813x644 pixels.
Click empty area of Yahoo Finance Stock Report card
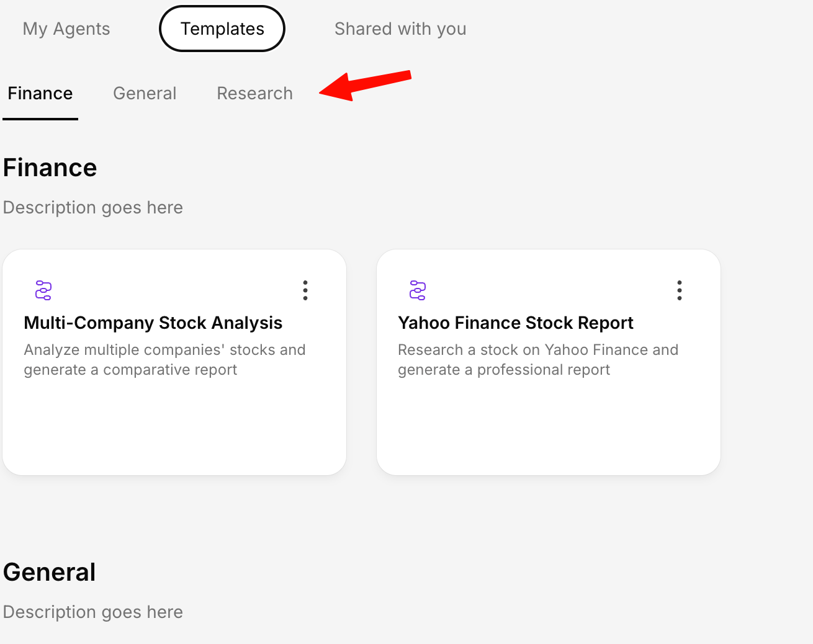tap(548, 428)
